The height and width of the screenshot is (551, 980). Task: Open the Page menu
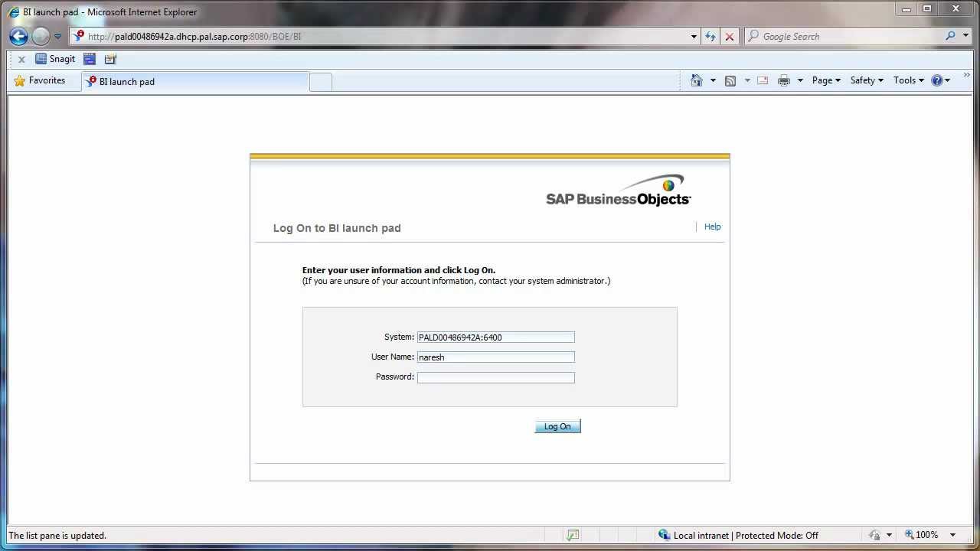point(826,80)
